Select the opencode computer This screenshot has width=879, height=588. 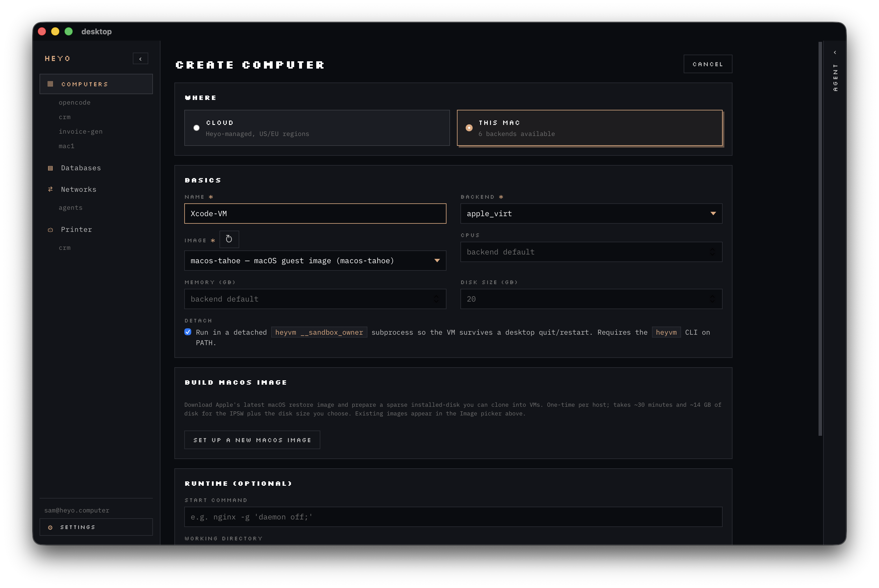click(74, 102)
